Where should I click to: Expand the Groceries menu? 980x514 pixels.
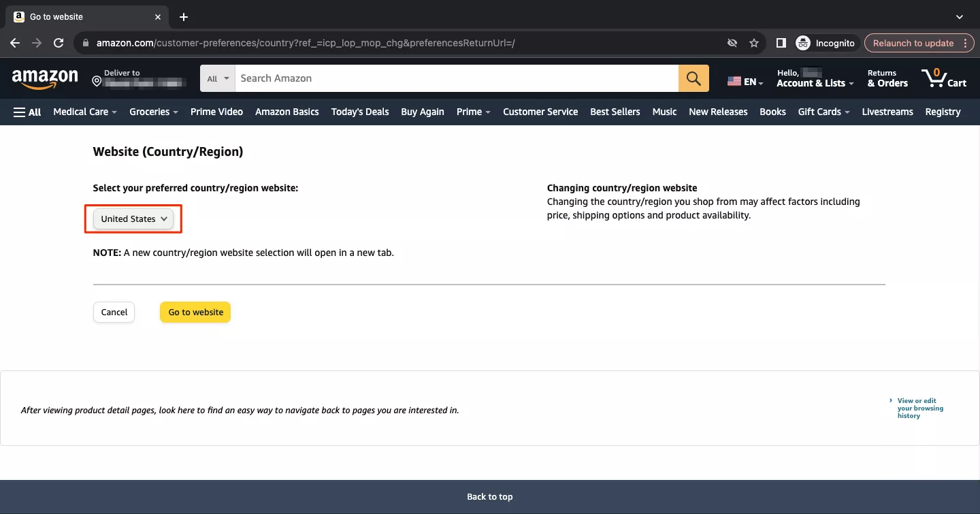[154, 112]
